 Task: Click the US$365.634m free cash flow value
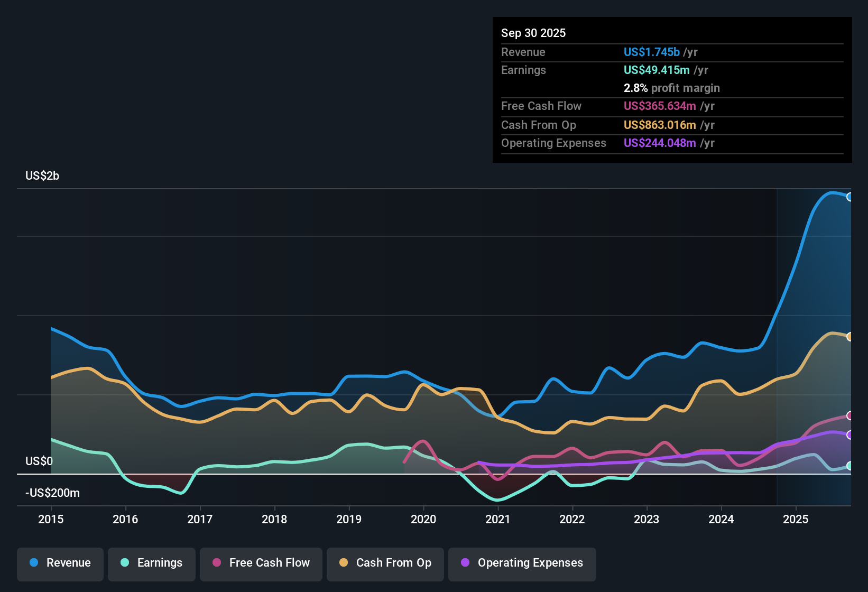660,106
